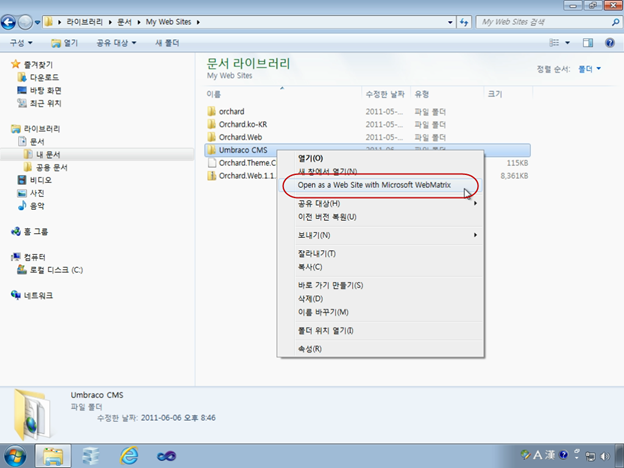The image size is (624, 468).
Task: Open 다운로드 in the navigation pane
Action: point(39,77)
